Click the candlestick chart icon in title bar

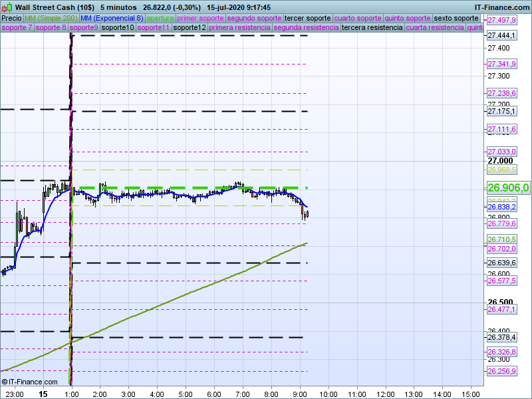point(7,7)
